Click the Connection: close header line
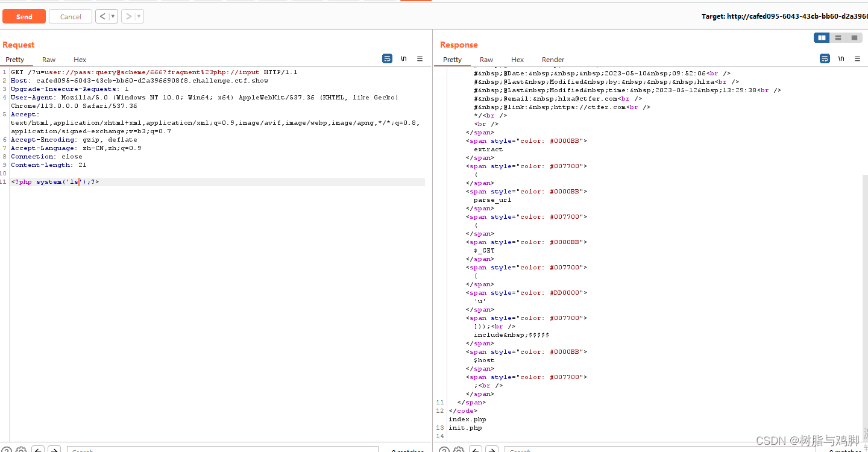The width and height of the screenshot is (868, 452). point(46,157)
